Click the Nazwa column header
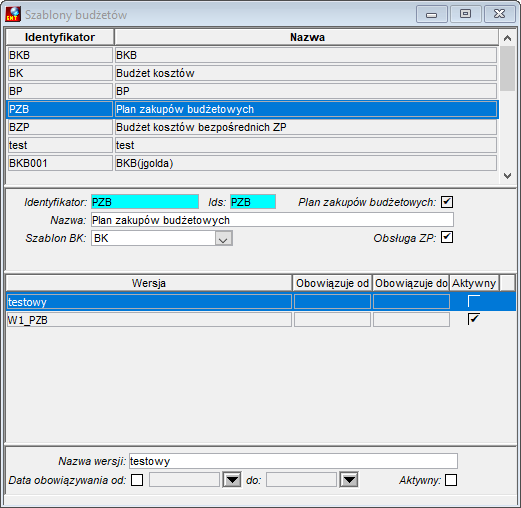Screen dimensions: 521x508 coord(307,37)
